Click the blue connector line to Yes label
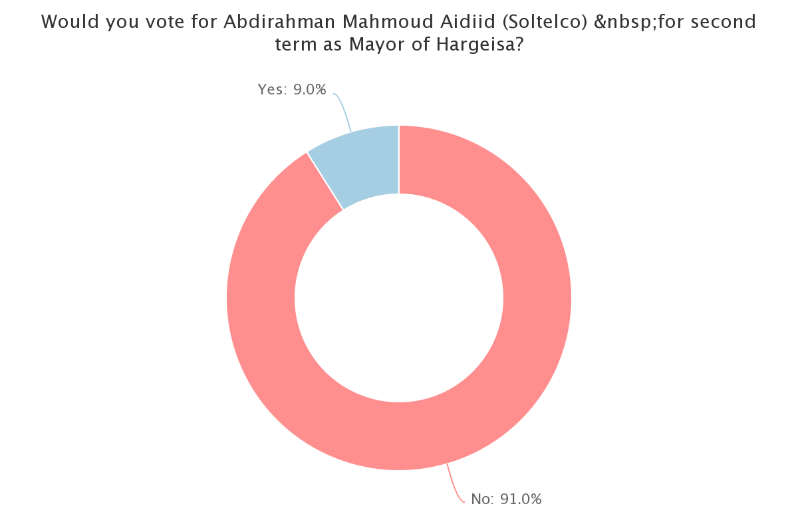Image resolution: width=798 pixels, height=532 pixels. click(x=342, y=110)
